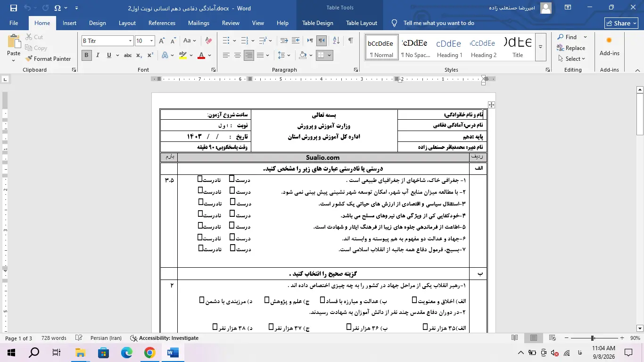Click the Format Painter button
The image size is (644, 362).
coord(48,59)
